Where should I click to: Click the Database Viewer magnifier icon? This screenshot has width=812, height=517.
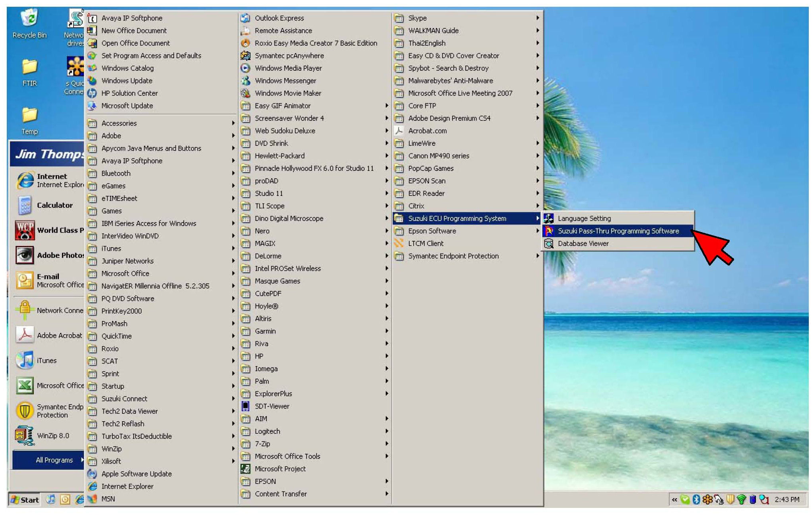pyautogui.click(x=549, y=244)
